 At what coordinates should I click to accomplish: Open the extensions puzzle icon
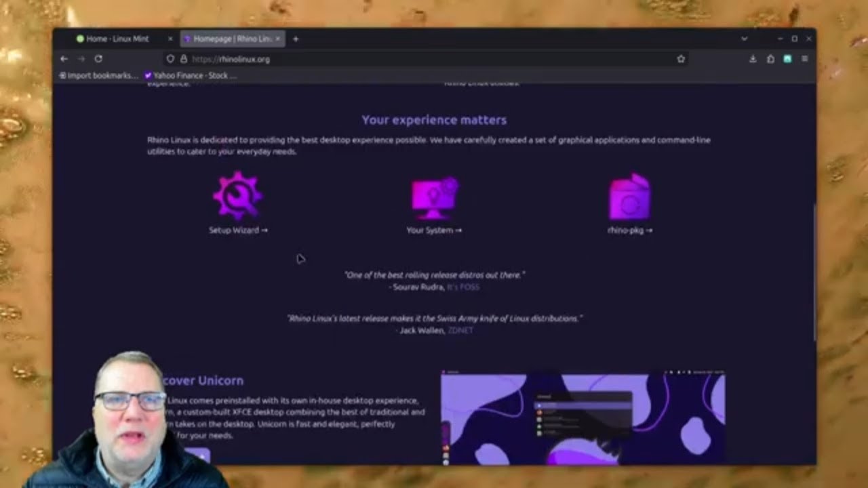pyautogui.click(x=770, y=59)
